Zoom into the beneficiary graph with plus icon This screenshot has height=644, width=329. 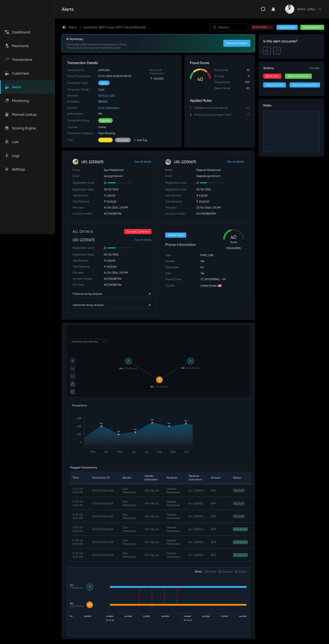click(x=72, y=361)
